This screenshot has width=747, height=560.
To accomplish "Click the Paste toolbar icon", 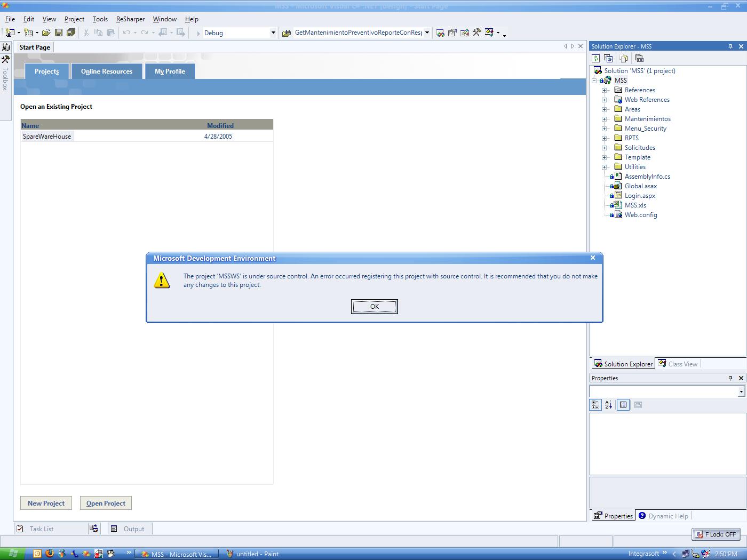I will point(110,33).
